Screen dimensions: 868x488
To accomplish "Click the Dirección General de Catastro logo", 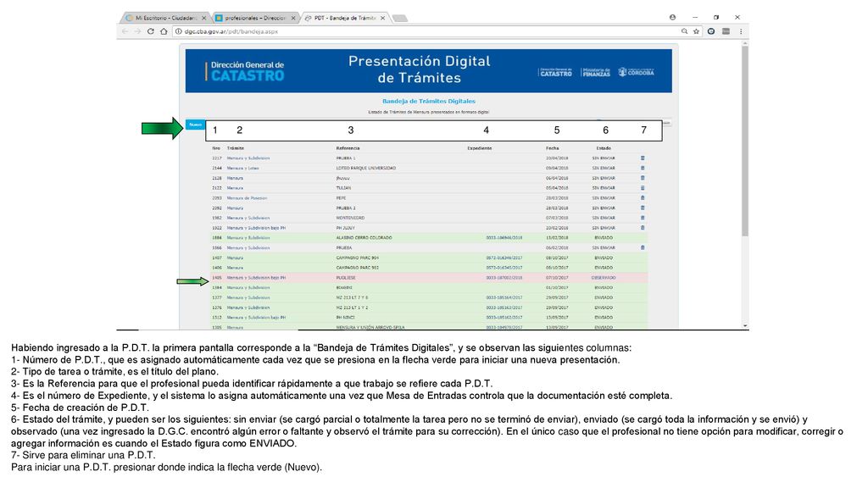I will coord(245,71).
